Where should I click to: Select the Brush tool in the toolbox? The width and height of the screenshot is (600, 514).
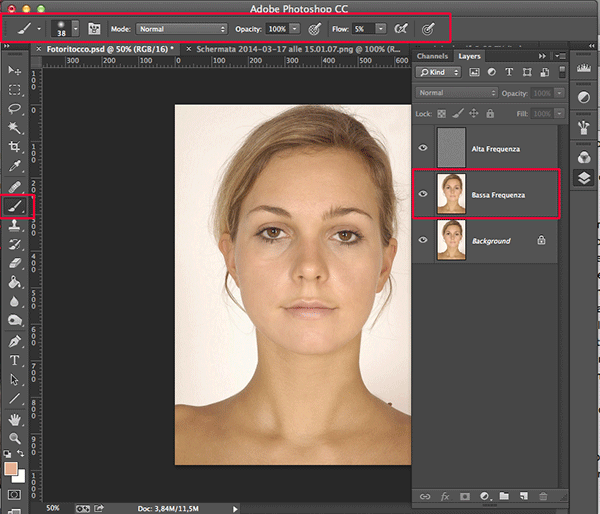(15, 206)
